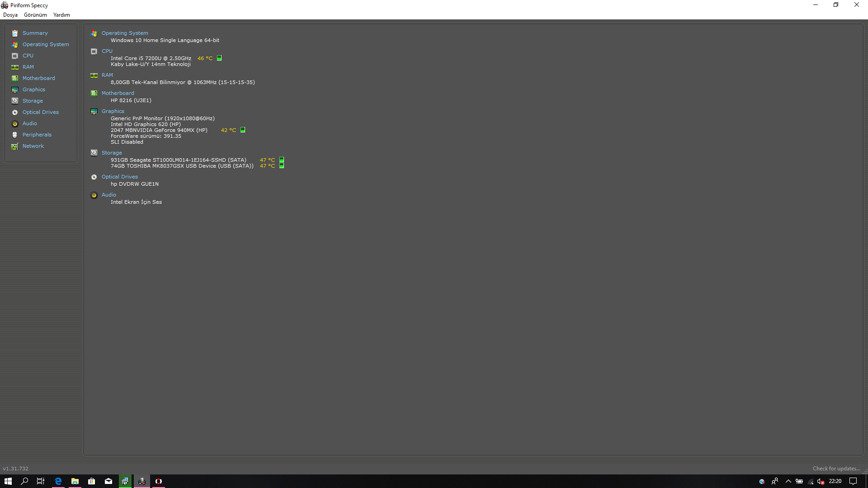The width and height of the screenshot is (868, 488).
Task: Open the Dosya menu
Action: pyautogui.click(x=10, y=15)
